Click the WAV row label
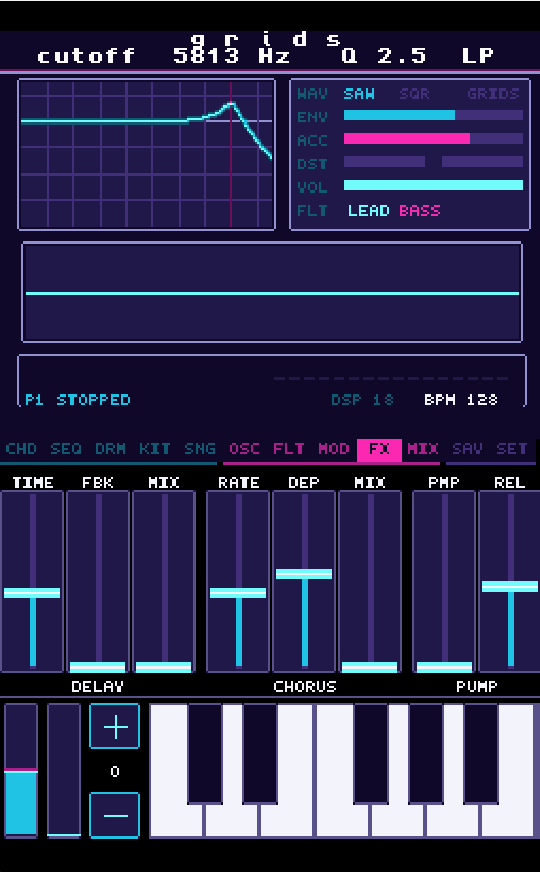 312,93
